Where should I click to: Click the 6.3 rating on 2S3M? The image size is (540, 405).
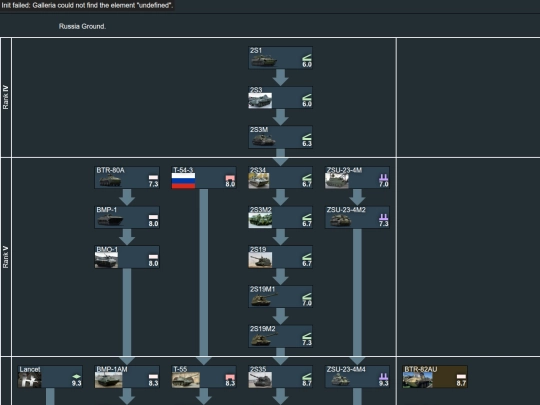tap(307, 144)
